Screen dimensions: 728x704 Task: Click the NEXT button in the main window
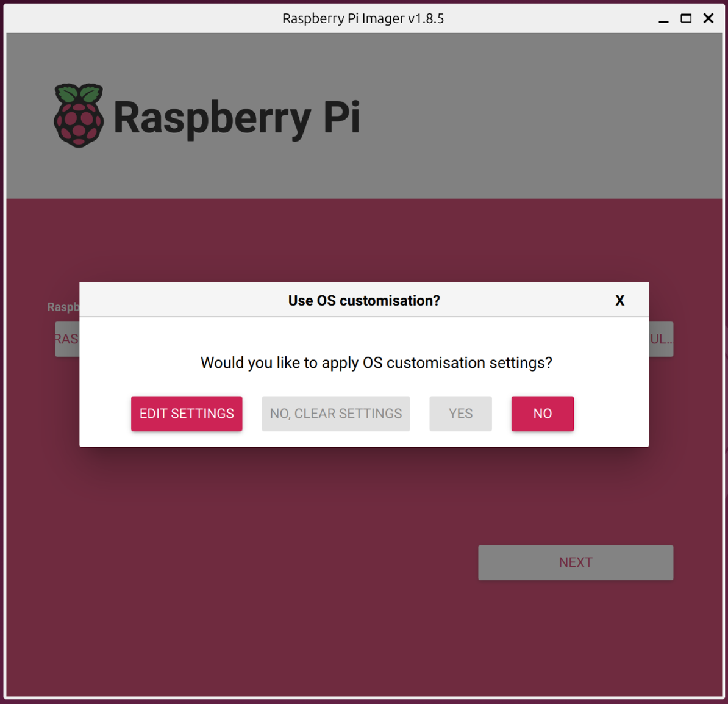click(x=576, y=562)
